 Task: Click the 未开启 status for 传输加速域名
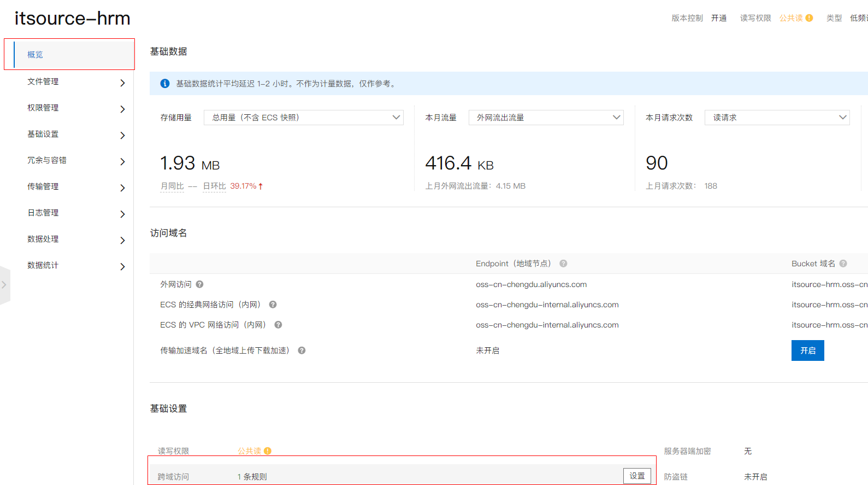pos(488,350)
